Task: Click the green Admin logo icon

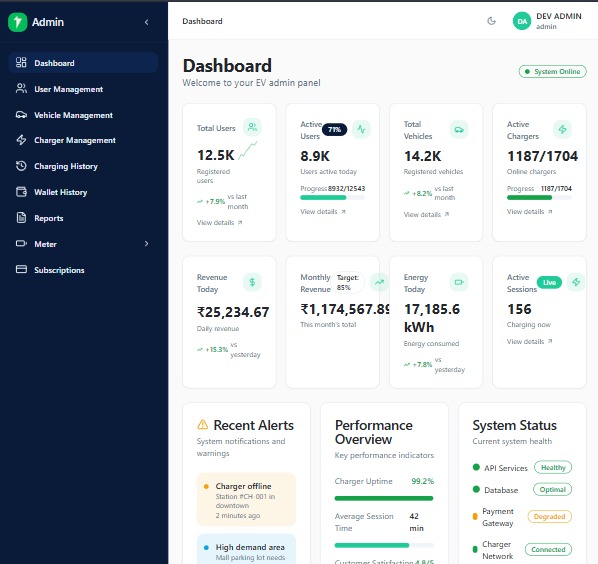Action: pyautogui.click(x=18, y=22)
